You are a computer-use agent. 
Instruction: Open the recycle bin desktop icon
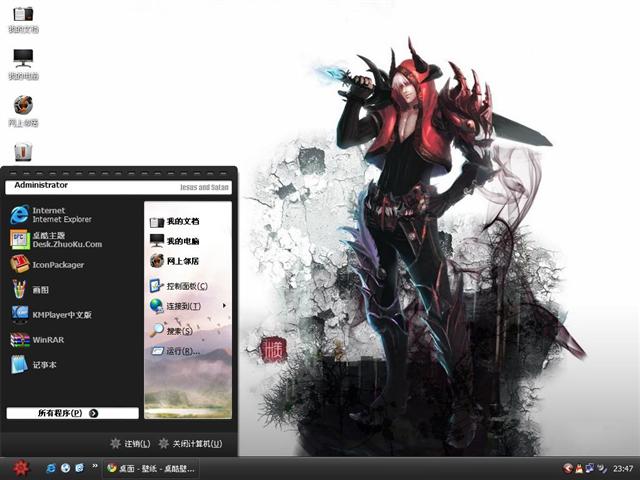(x=23, y=152)
